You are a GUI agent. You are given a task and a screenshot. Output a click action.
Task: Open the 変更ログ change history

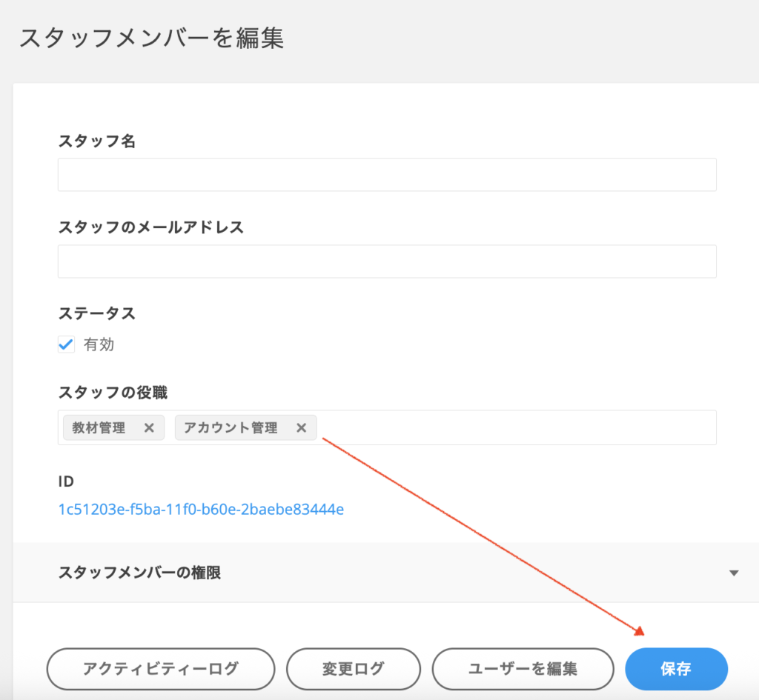tap(354, 668)
